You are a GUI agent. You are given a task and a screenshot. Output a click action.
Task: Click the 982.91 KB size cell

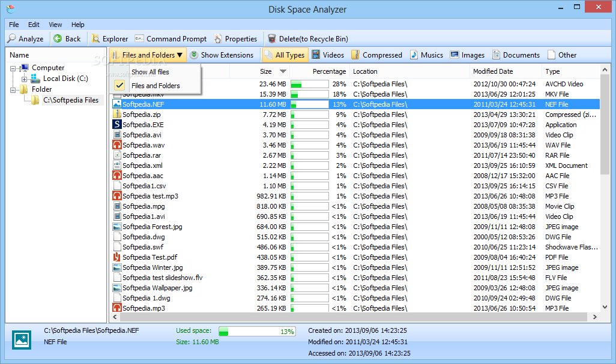(x=271, y=196)
